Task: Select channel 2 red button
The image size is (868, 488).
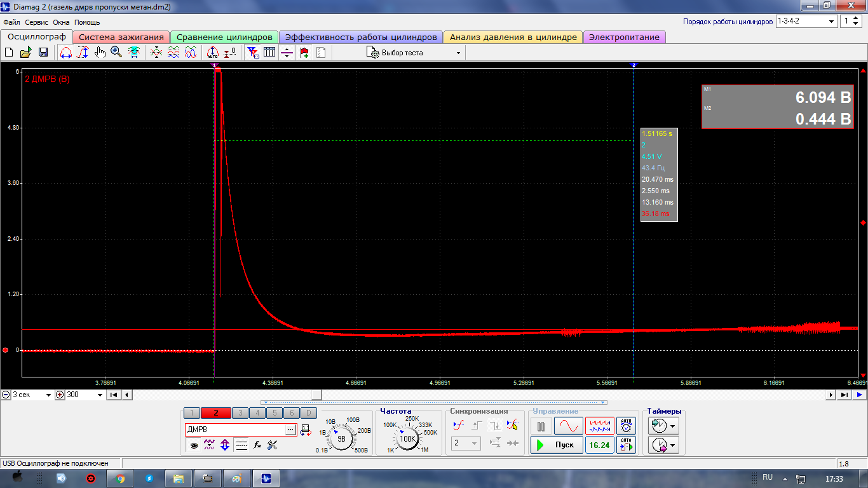Action: click(216, 413)
